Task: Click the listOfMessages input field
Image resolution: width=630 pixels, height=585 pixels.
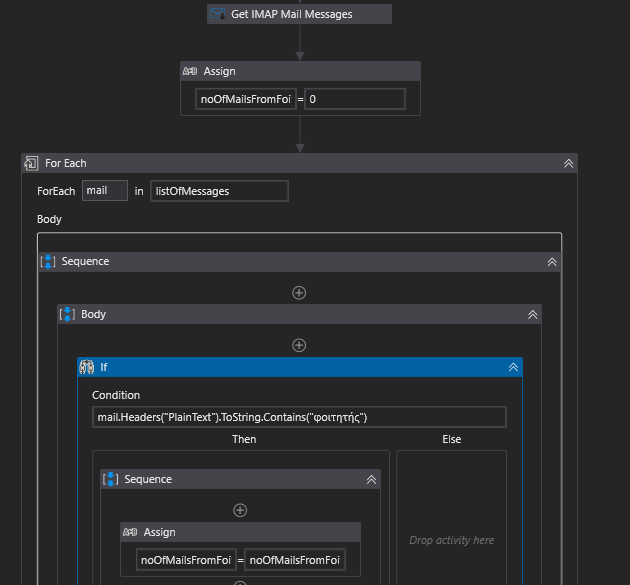Action: point(219,191)
